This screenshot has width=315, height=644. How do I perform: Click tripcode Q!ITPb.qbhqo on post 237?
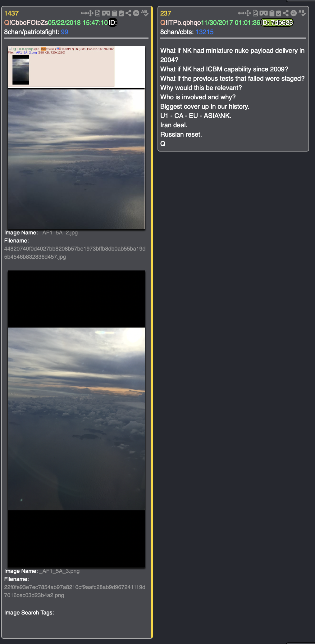[x=180, y=23]
